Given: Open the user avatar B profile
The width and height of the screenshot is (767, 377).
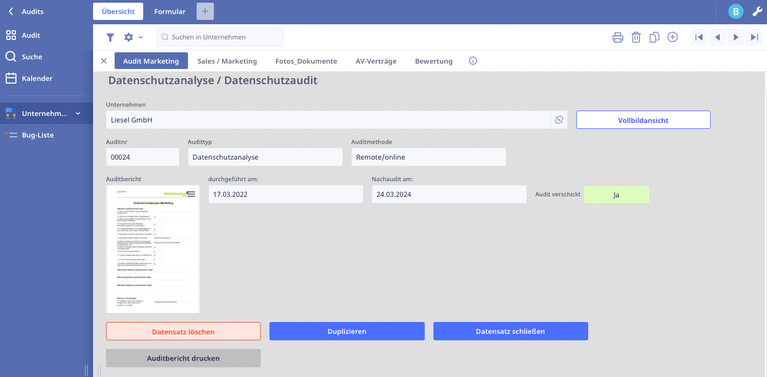Looking at the screenshot, I should coord(736,11).
